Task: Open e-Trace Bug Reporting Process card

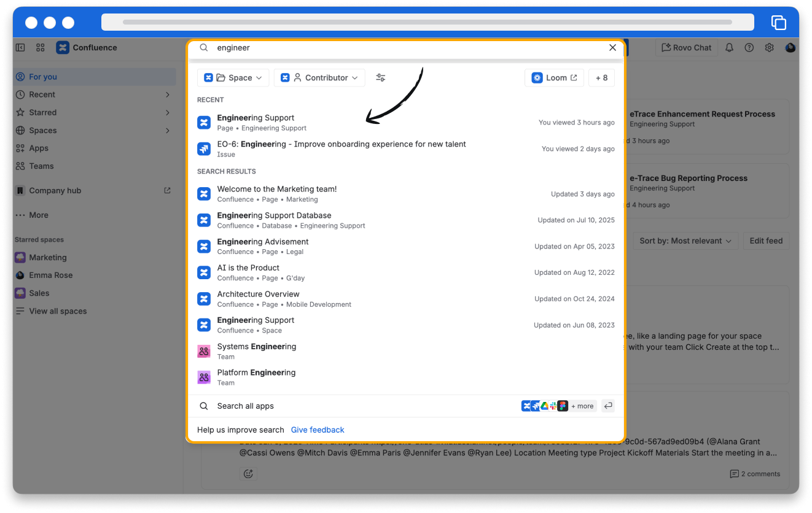Action: pos(706,191)
